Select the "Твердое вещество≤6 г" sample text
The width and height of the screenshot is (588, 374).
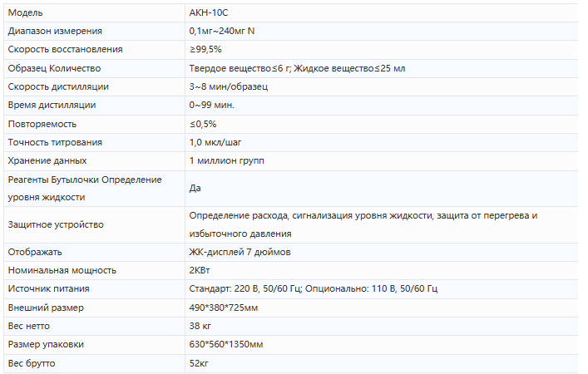pyautogui.click(x=239, y=68)
